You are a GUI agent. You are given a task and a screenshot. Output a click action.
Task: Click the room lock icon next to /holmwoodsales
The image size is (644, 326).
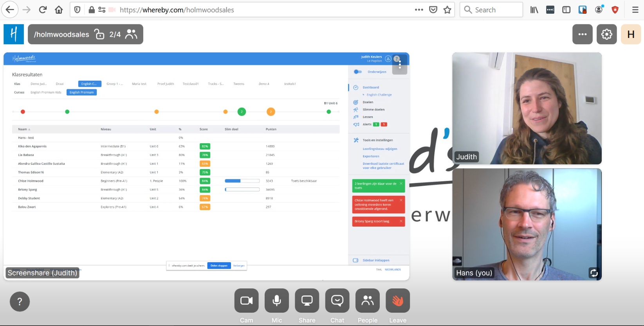click(99, 34)
